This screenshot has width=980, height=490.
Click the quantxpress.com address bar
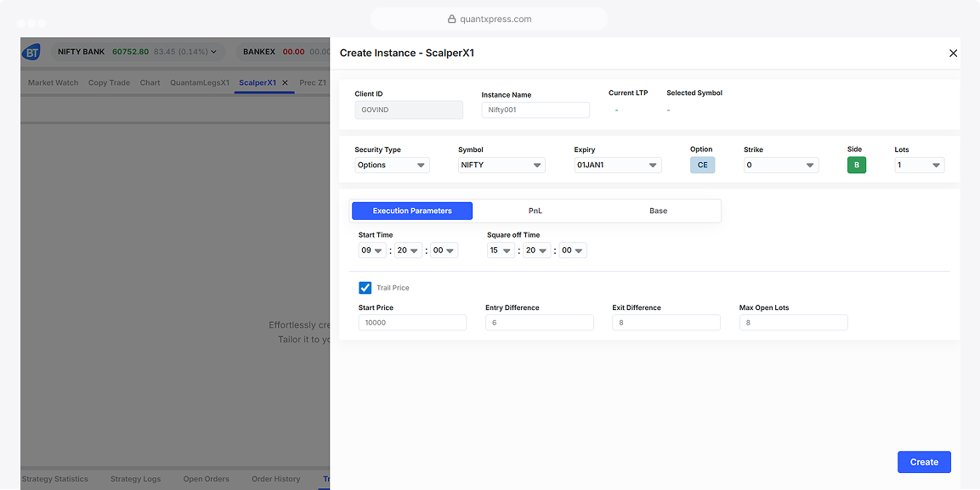pyautogui.click(x=490, y=19)
